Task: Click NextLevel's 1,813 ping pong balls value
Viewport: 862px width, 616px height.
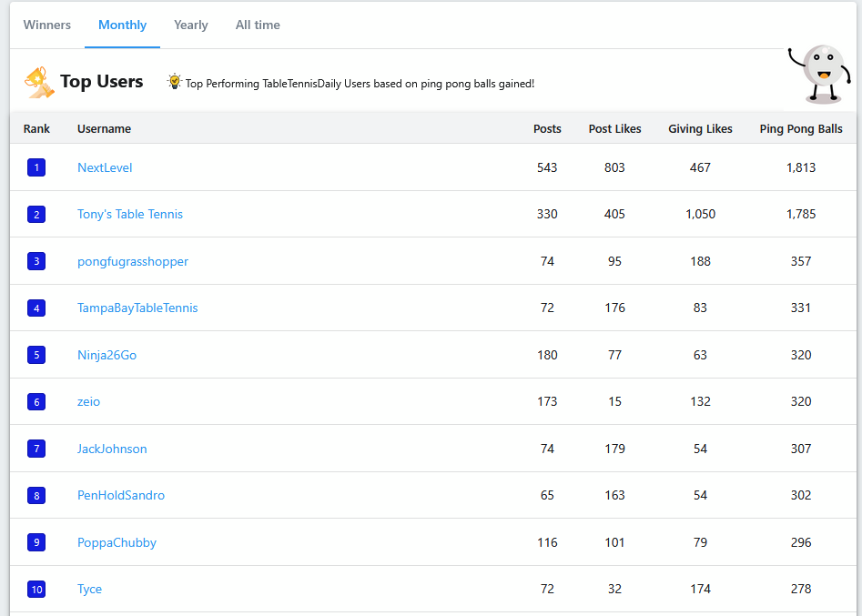Action: click(x=801, y=167)
